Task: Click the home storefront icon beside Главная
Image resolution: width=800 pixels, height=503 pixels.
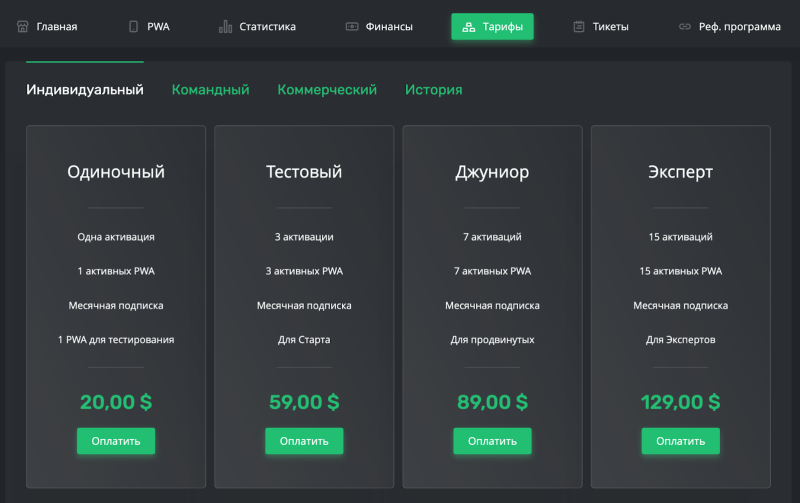Action: pyautogui.click(x=22, y=27)
